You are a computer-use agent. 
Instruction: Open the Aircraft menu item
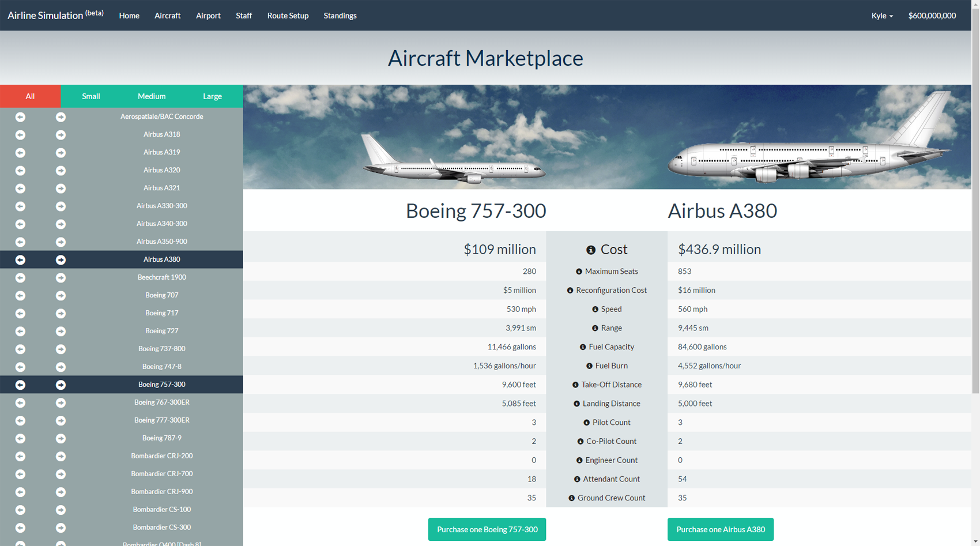(167, 16)
